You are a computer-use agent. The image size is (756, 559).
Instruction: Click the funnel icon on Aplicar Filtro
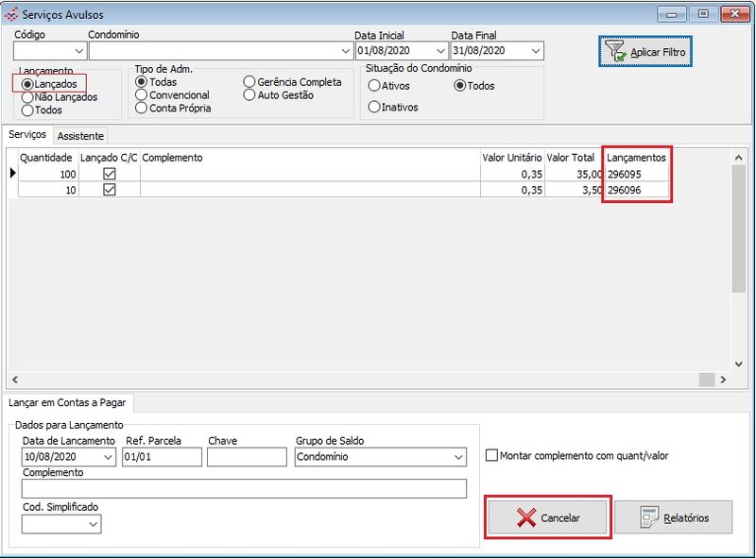616,52
